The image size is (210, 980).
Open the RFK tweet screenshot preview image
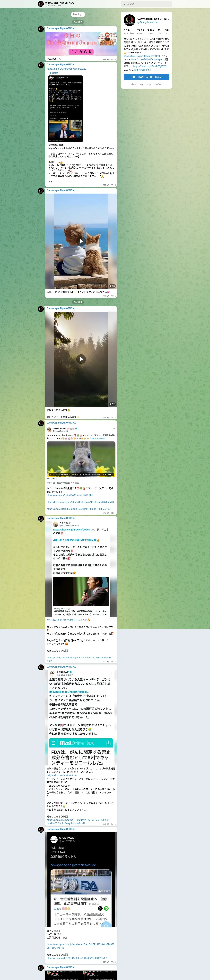point(66,109)
